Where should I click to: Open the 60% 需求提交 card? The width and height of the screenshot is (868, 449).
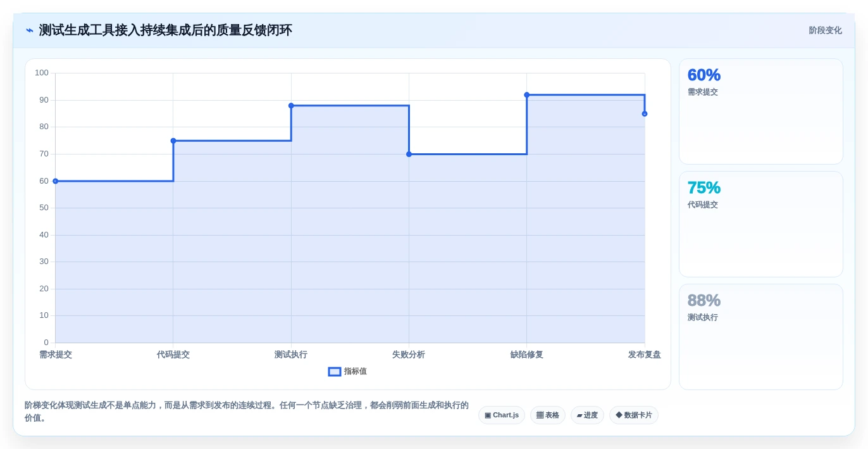(x=761, y=111)
